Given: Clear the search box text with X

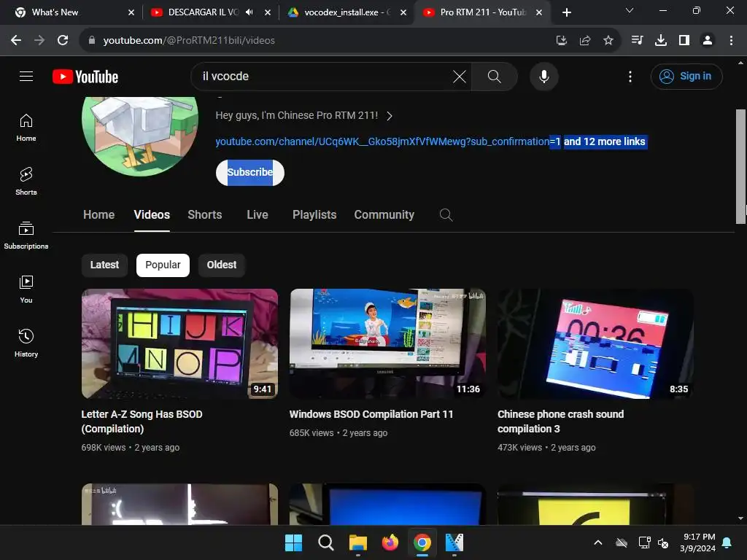Looking at the screenshot, I should pos(460,76).
